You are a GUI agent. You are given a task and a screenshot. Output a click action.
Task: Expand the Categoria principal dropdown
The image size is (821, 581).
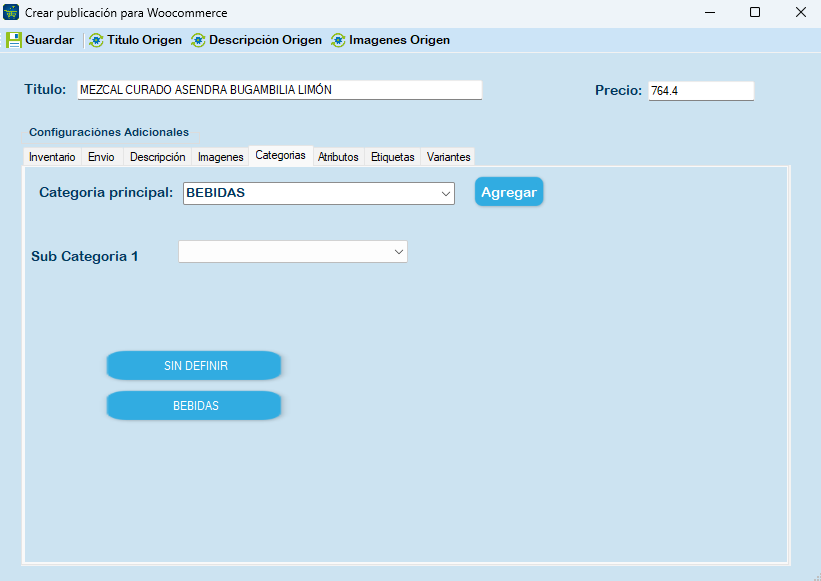tap(446, 194)
